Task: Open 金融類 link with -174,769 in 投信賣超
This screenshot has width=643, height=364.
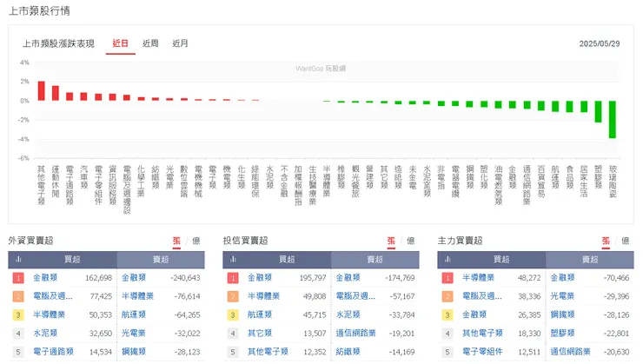Action: [348, 277]
